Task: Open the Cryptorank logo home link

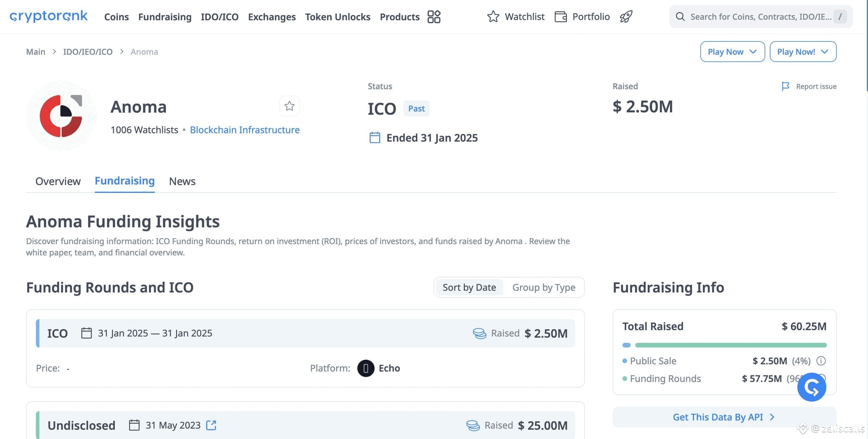Action: click(48, 17)
